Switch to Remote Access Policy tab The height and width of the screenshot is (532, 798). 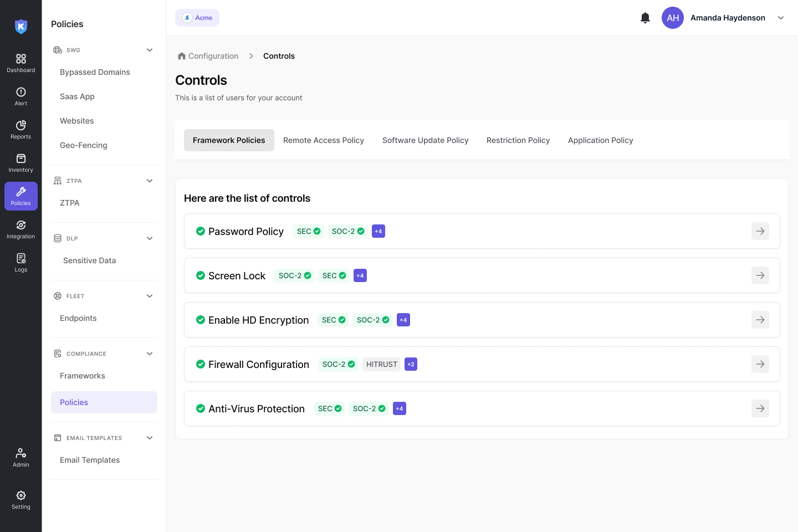point(324,140)
